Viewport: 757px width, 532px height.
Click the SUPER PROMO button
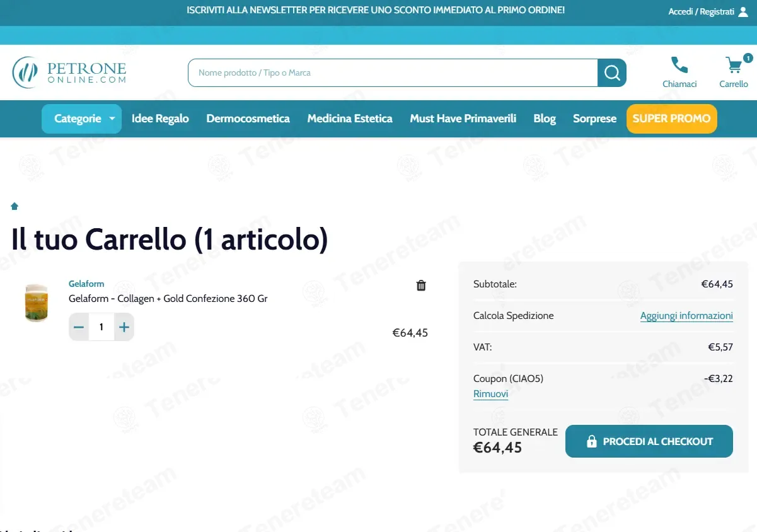pyautogui.click(x=672, y=119)
